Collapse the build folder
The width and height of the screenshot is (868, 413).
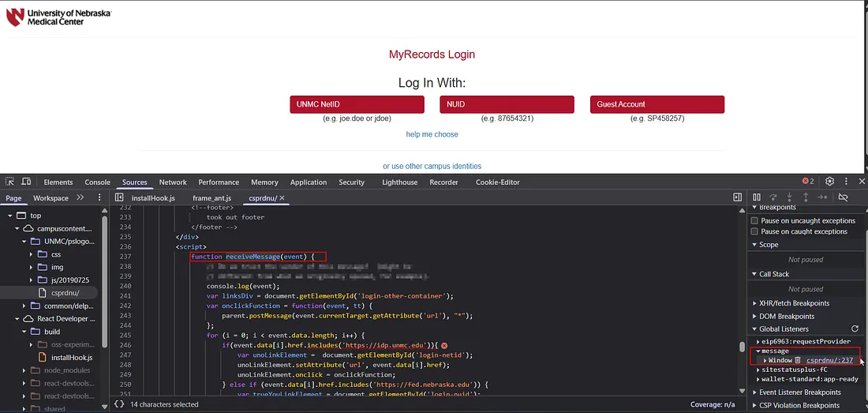click(24, 332)
